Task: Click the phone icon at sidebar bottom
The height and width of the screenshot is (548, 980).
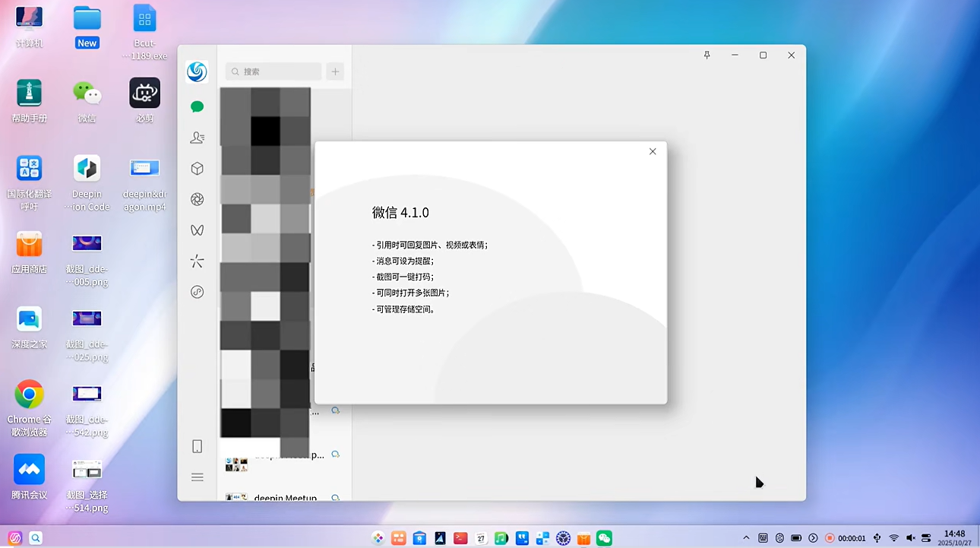Action: point(197,446)
